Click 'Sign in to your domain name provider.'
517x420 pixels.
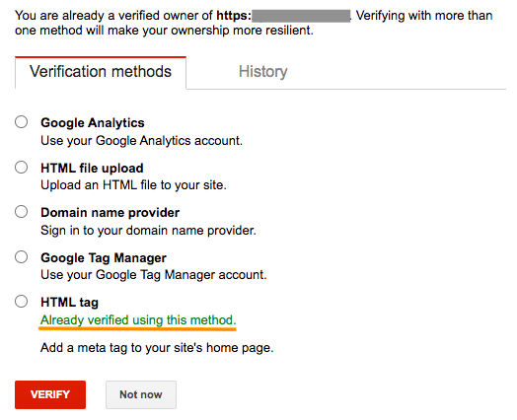(148, 231)
